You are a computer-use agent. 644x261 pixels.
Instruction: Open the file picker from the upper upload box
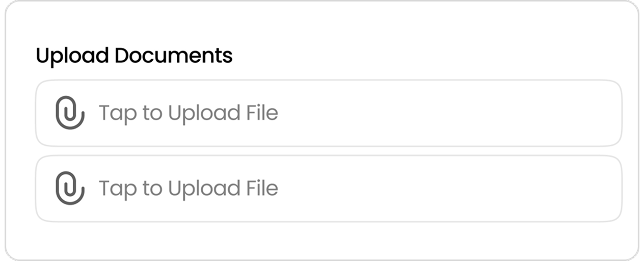(329, 113)
